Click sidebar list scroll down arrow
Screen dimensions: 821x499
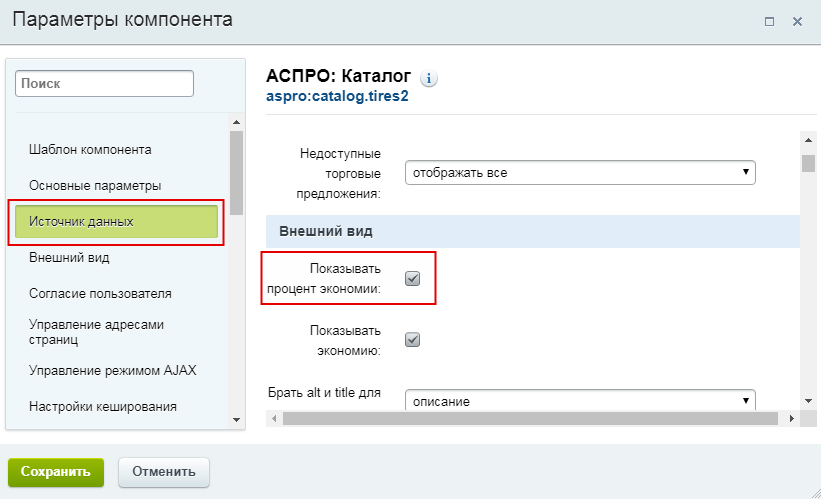236,420
